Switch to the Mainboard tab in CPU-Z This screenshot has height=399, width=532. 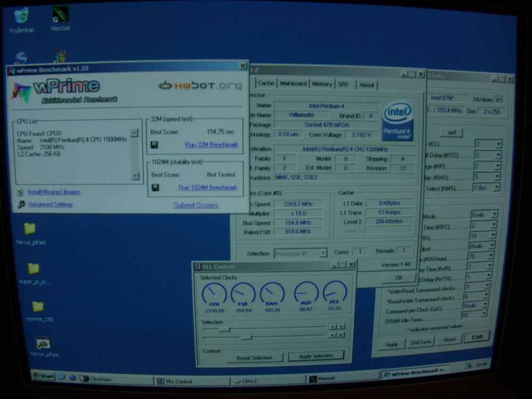[293, 84]
